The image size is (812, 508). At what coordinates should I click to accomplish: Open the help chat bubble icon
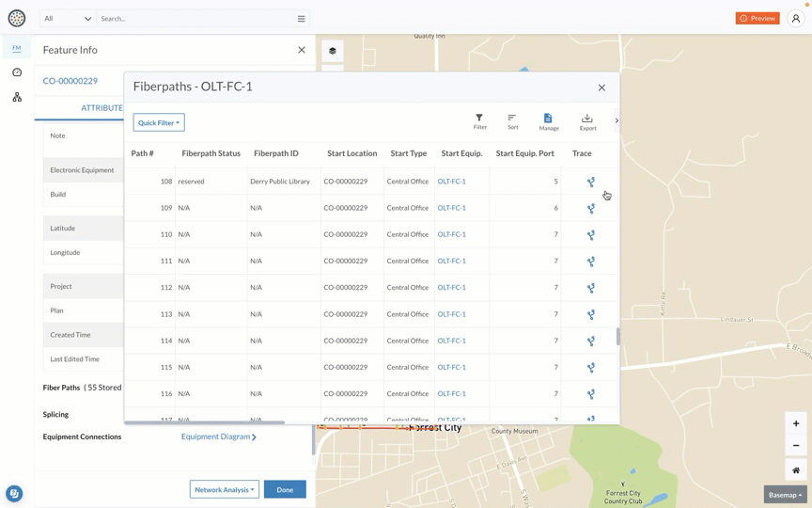point(14,493)
